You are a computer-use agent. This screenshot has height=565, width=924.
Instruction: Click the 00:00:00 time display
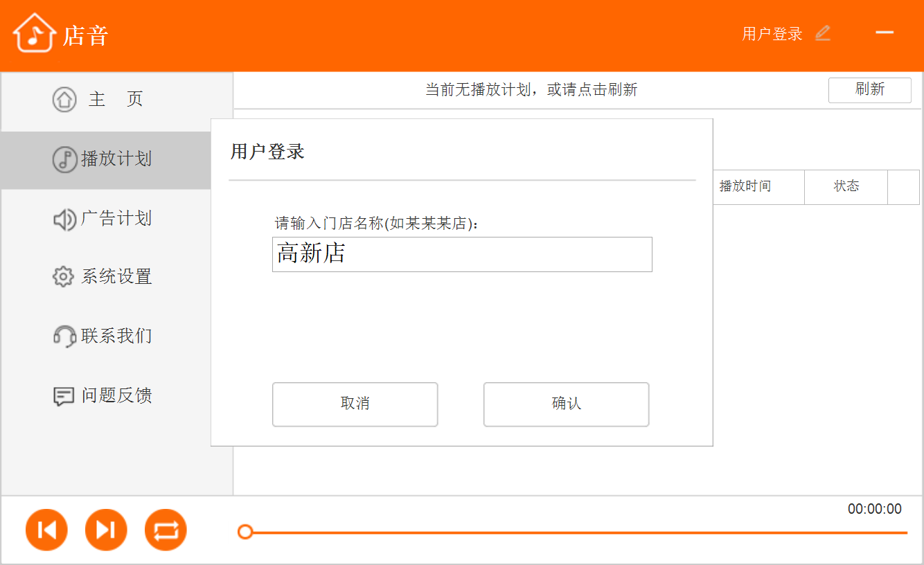point(875,510)
